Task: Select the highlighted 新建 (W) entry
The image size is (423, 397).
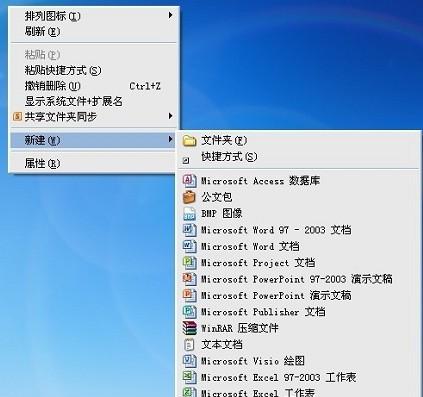Action: (x=93, y=140)
